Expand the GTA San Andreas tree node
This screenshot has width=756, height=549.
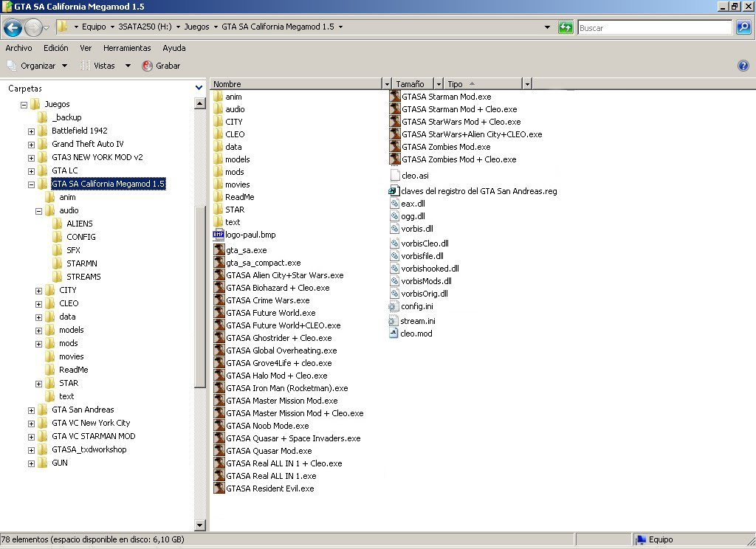[31, 410]
